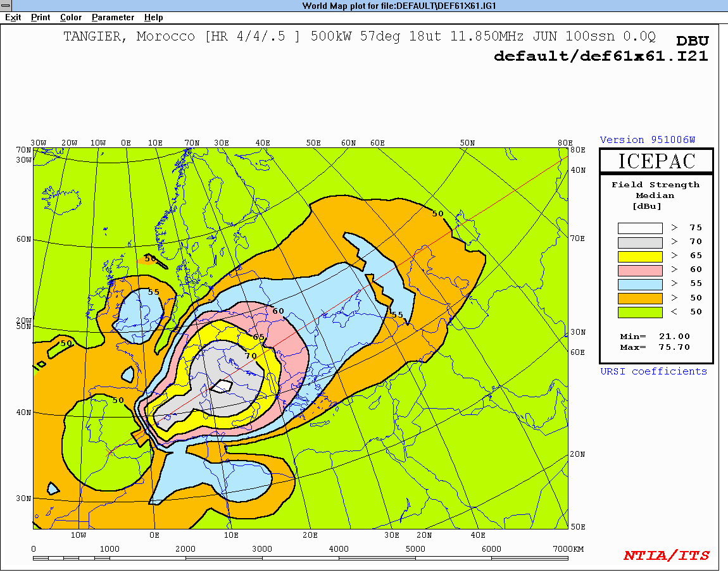Click the ICEPAC logo box

click(656, 161)
